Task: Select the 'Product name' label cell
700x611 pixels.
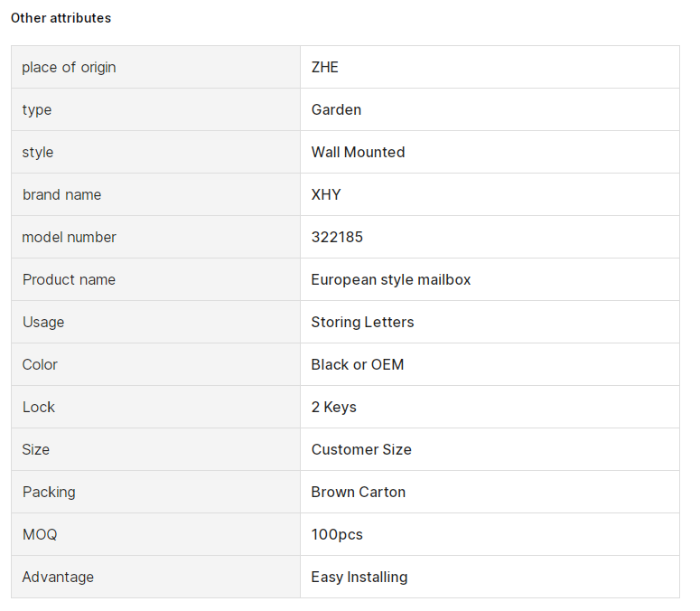Action: (x=155, y=279)
